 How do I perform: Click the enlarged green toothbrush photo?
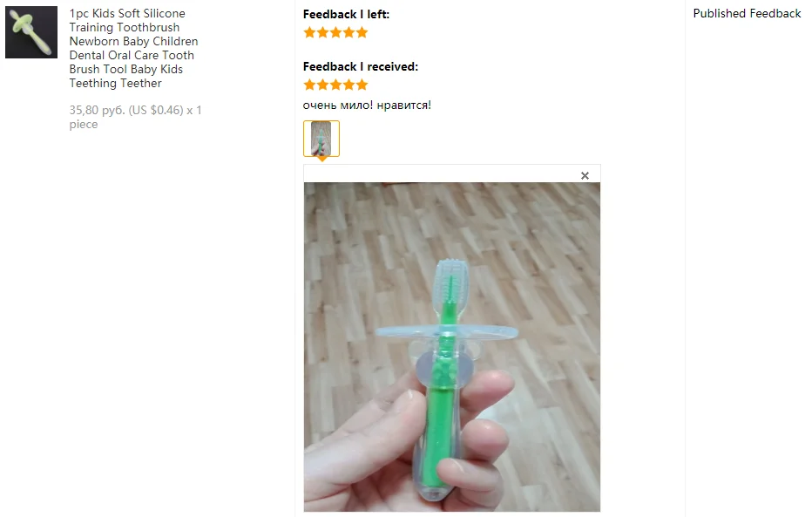pyautogui.click(x=451, y=347)
